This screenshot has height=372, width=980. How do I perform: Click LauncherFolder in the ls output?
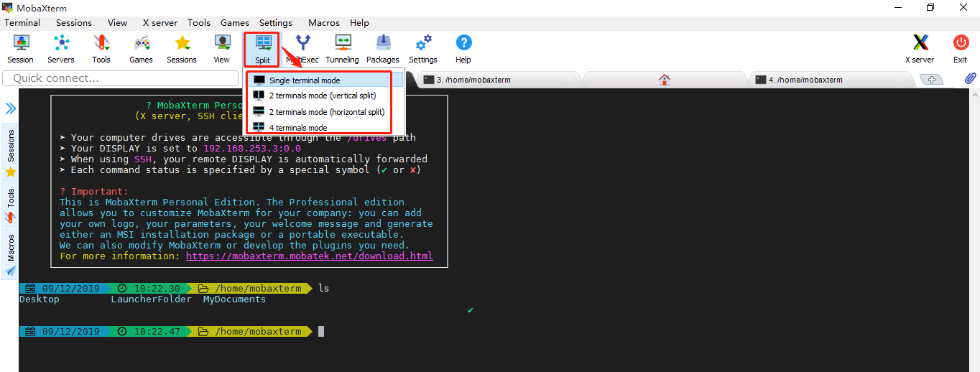[151, 299]
